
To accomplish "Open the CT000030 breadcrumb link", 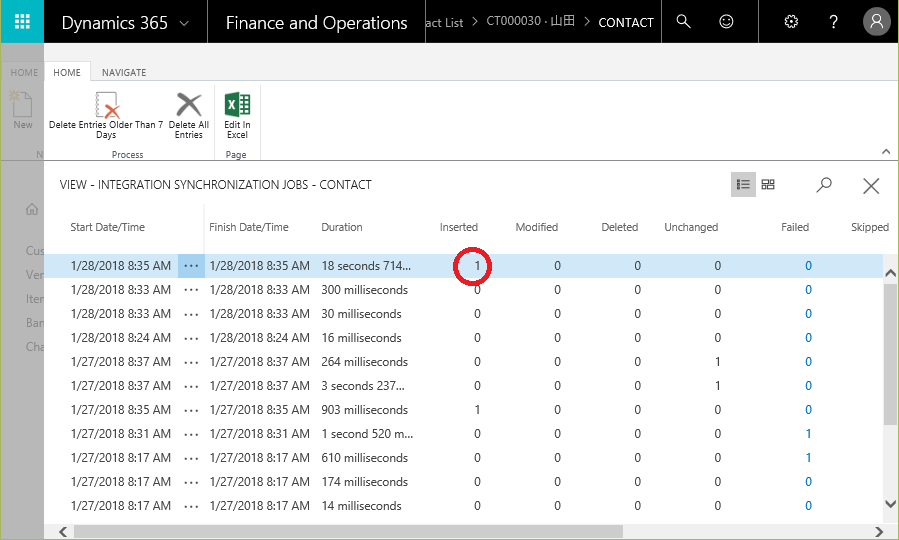I will pos(530,21).
